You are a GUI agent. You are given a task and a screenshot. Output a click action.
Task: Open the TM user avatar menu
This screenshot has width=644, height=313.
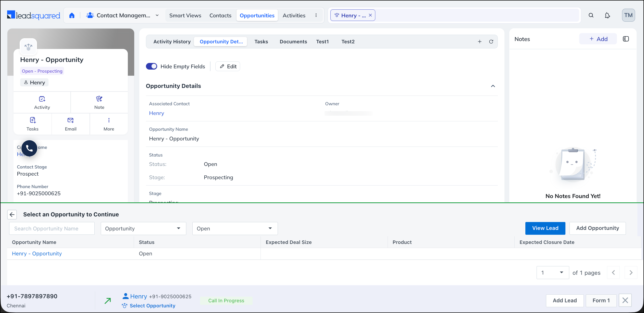coord(628,15)
